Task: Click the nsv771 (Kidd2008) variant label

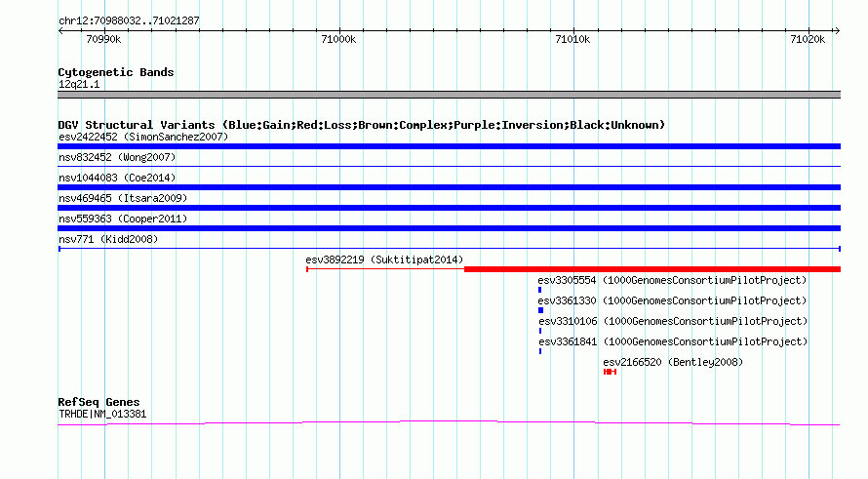Action: coord(108,239)
